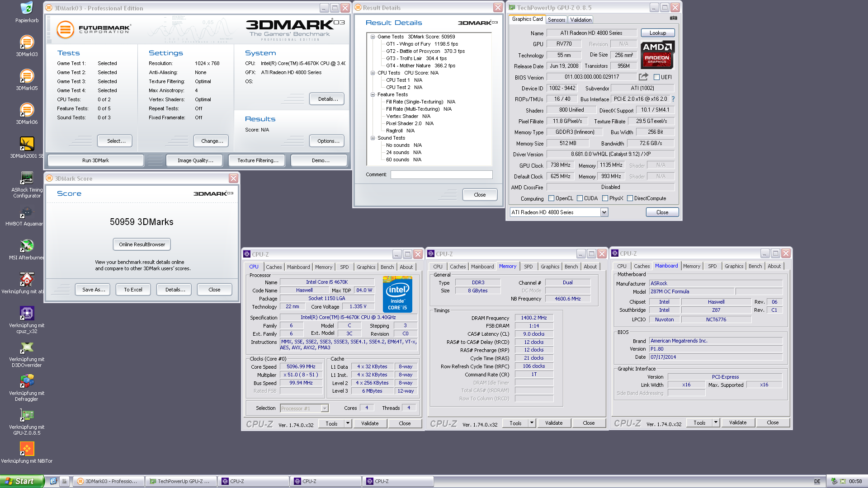868x488 pixels.
Task: Open the Processor #1 selection dropdown
Action: coord(324,408)
